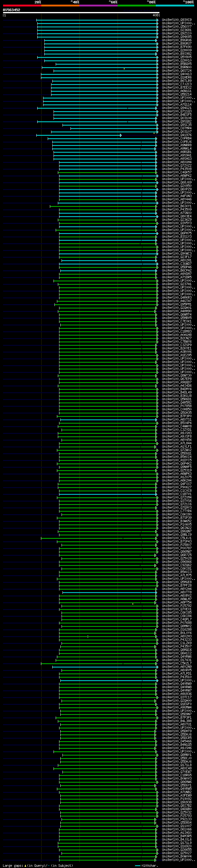197x868 pixels.
Task: Open hit UniRef100_Q6ST24
Action: [x=177, y=71]
